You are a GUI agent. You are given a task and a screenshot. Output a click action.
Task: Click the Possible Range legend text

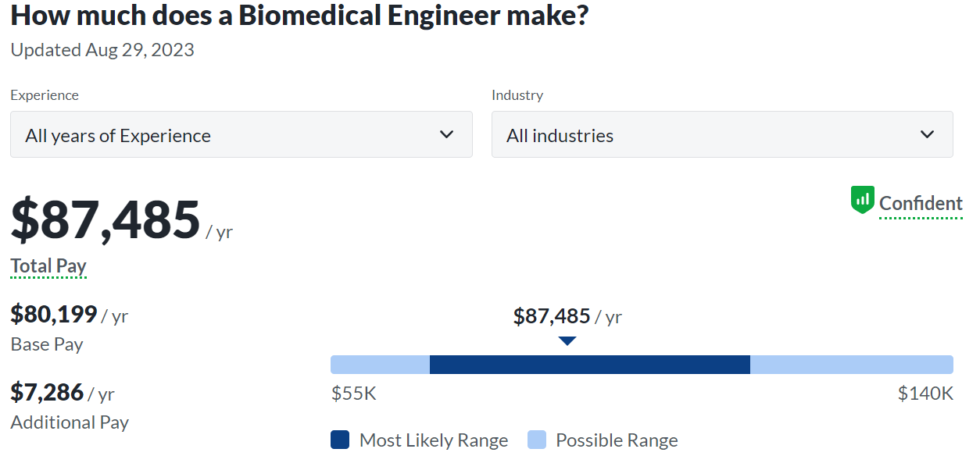(x=617, y=440)
